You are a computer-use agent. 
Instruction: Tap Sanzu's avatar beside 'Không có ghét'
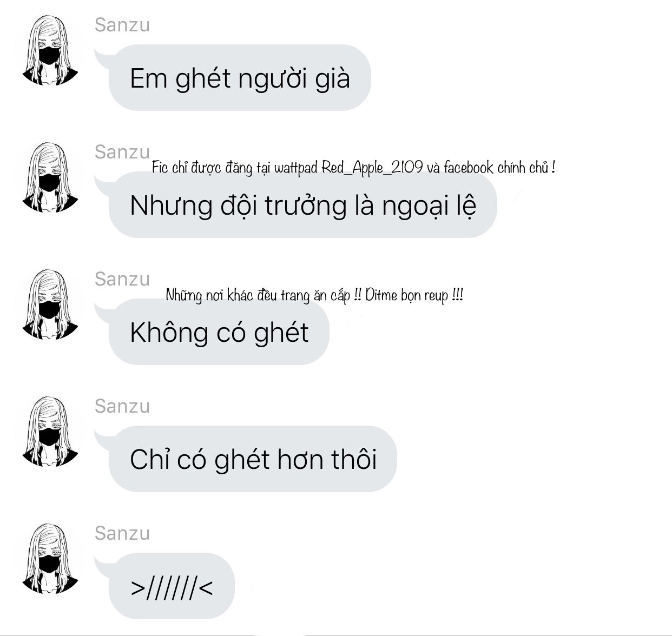click(50, 304)
